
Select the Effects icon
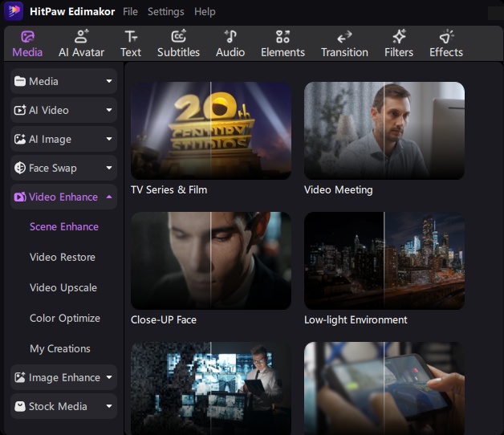pyautogui.click(x=446, y=37)
